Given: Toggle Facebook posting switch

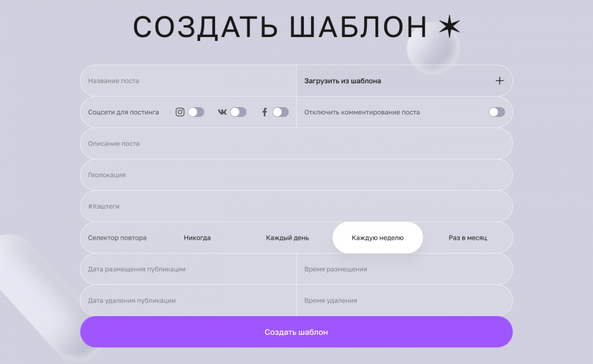Looking at the screenshot, I should coord(280,112).
